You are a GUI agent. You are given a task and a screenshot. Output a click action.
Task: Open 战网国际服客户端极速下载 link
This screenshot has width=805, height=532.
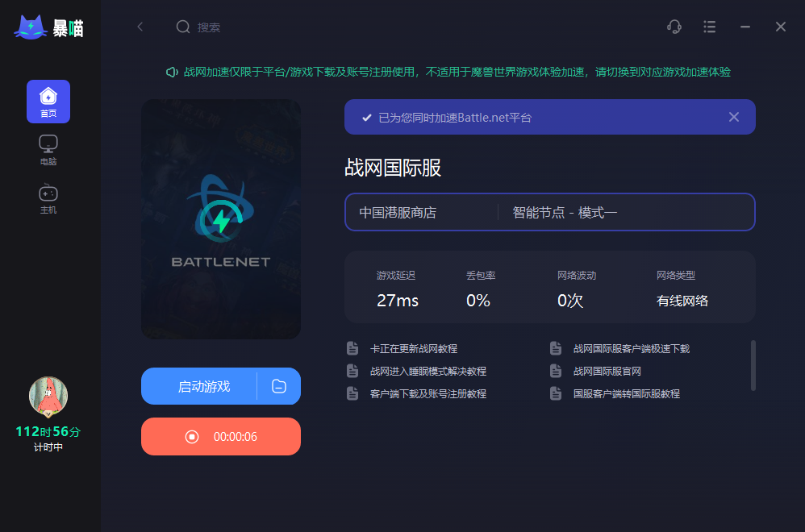point(632,349)
